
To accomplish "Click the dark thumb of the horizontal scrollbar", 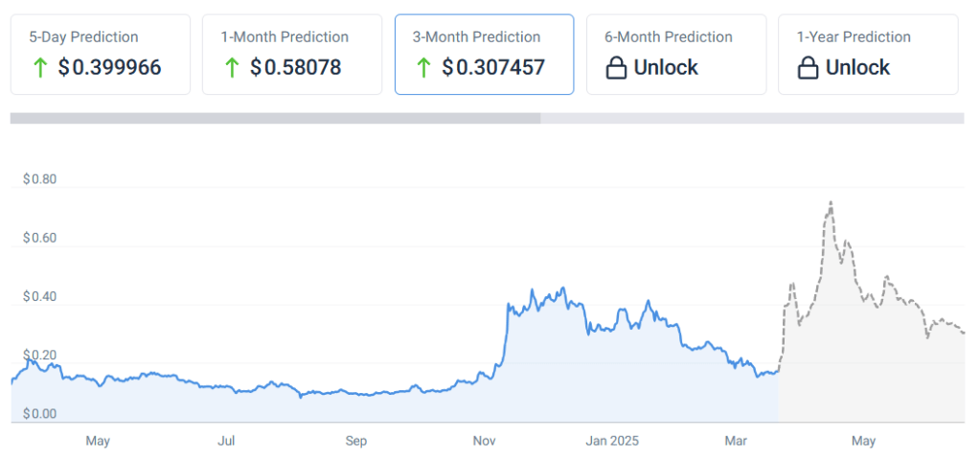I will coord(275,119).
